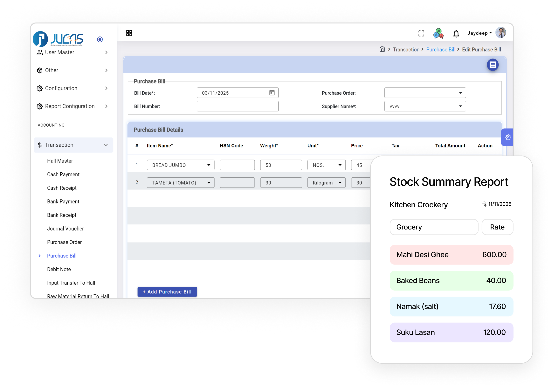Viewport: 552px width, 392px height.
Task: Open the Purchase Bill breadcrumb link
Action: pos(441,49)
